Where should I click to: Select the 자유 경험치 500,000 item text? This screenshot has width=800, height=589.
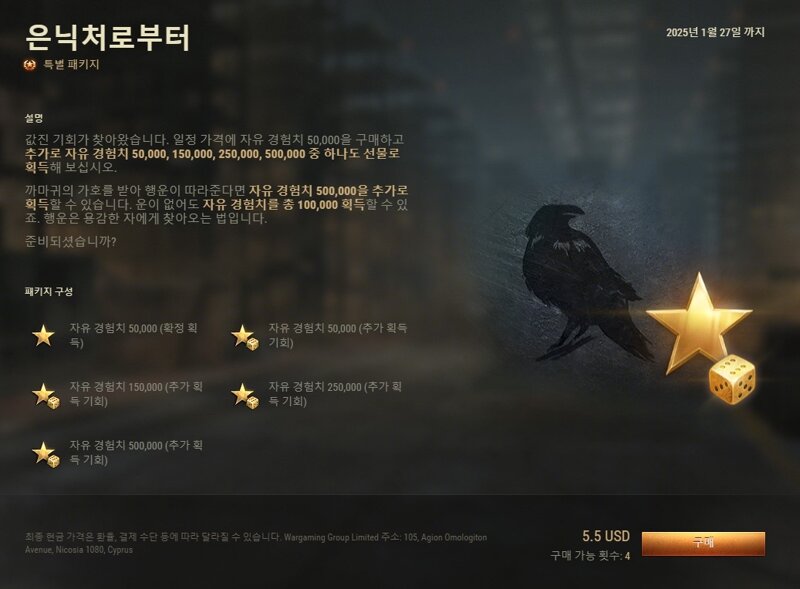[136, 452]
